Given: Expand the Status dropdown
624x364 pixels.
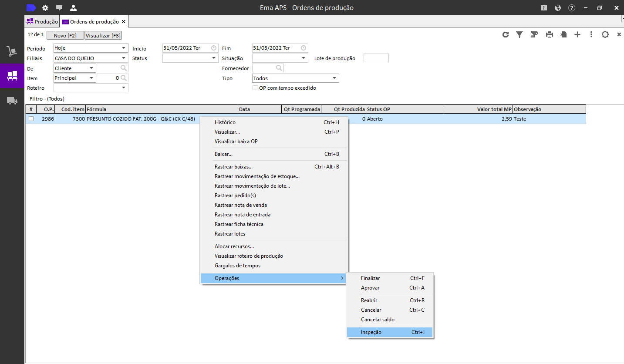Looking at the screenshot, I should pyautogui.click(x=214, y=58).
